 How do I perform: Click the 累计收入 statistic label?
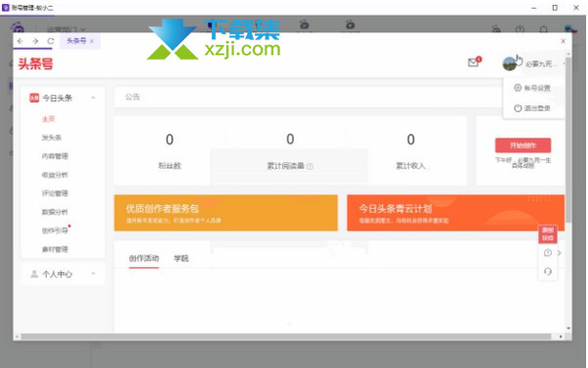411,166
